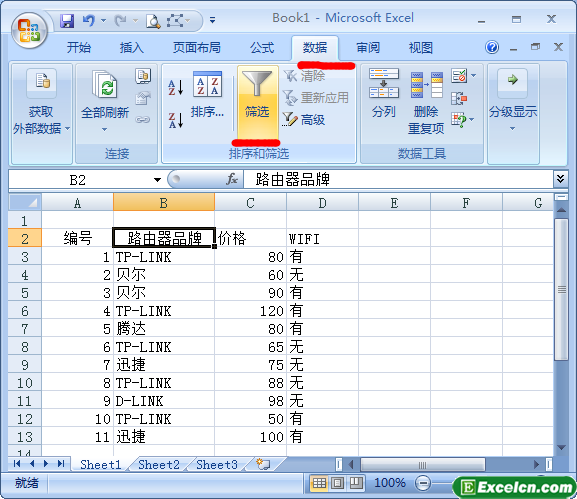This screenshot has width=577, height=499.
Task: Open the print preview icon
Action: click(153, 21)
